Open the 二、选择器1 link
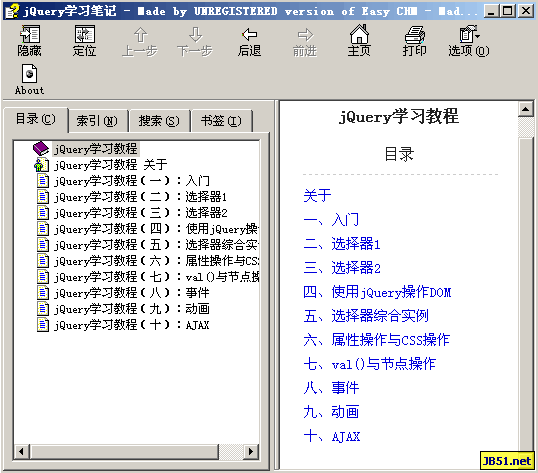The height and width of the screenshot is (473, 538). (x=342, y=244)
